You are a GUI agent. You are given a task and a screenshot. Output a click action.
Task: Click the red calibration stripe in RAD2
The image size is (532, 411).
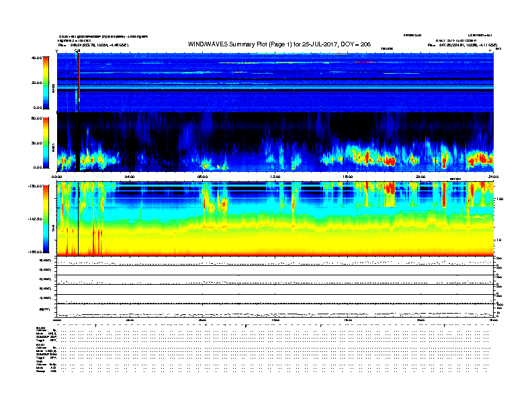pyautogui.click(x=79, y=78)
